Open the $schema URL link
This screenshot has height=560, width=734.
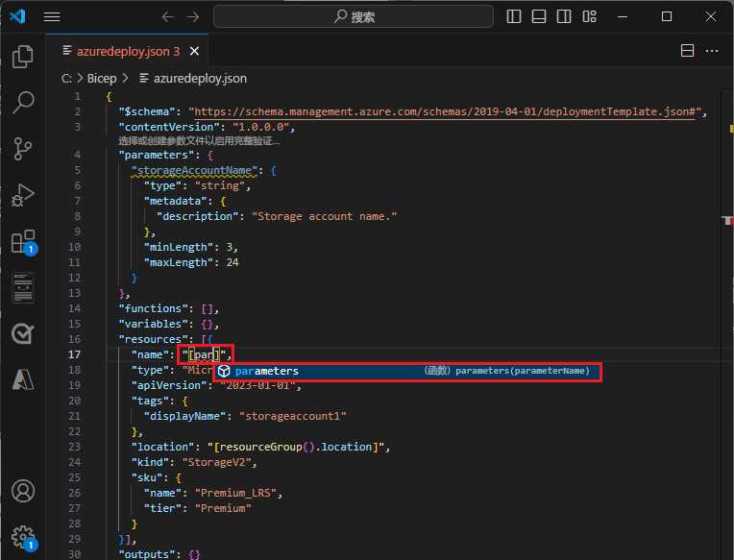(444, 111)
